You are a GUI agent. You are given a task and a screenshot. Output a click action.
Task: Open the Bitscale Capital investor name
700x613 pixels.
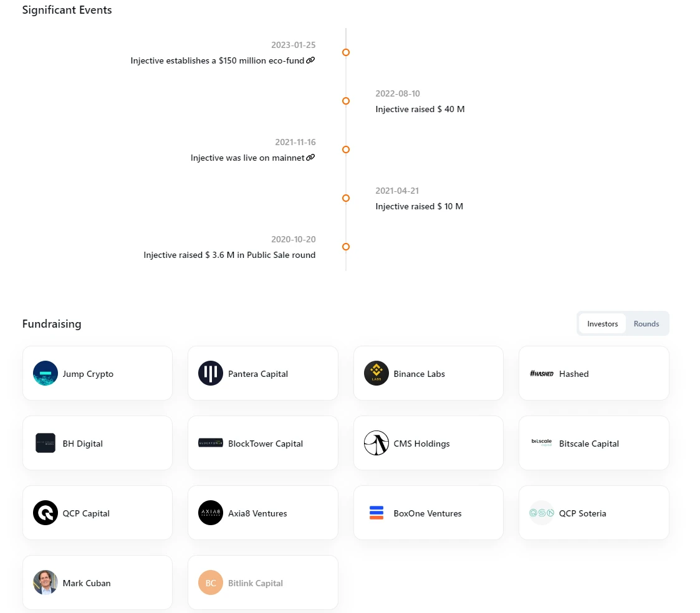[589, 444]
